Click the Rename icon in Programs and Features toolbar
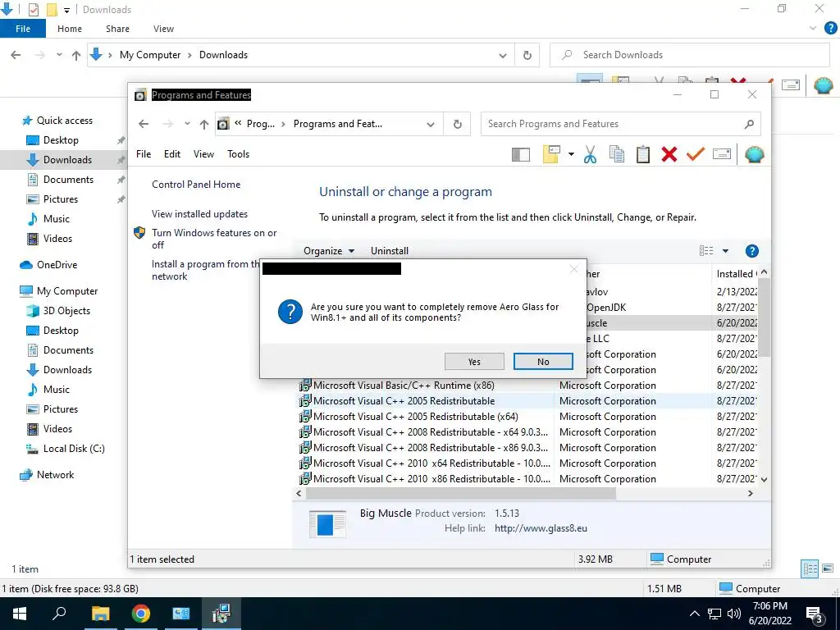The width and height of the screenshot is (840, 630). click(x=722, y=155)
